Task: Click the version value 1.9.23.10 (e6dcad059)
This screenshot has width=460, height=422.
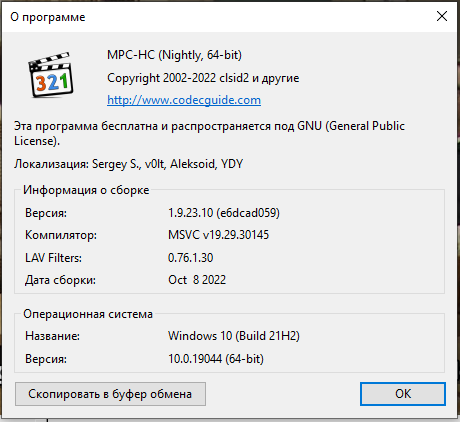Action: click(224, 213)
